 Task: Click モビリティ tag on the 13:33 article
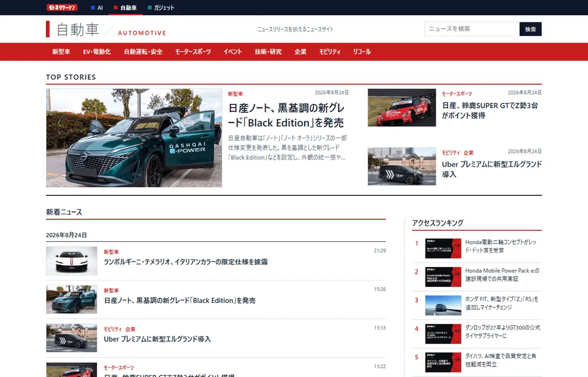point(113,329)
